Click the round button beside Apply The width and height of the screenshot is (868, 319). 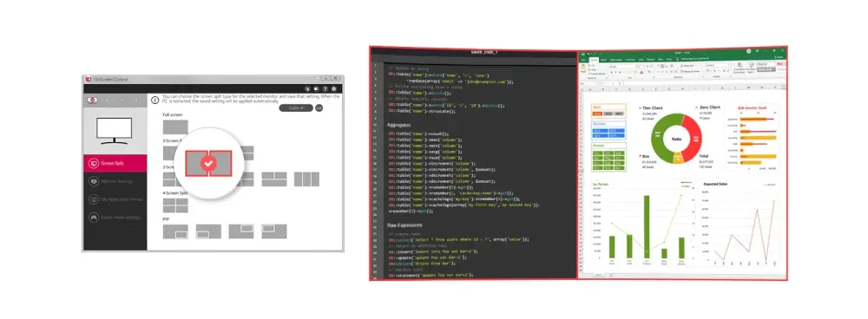click(x=319, y=107)
